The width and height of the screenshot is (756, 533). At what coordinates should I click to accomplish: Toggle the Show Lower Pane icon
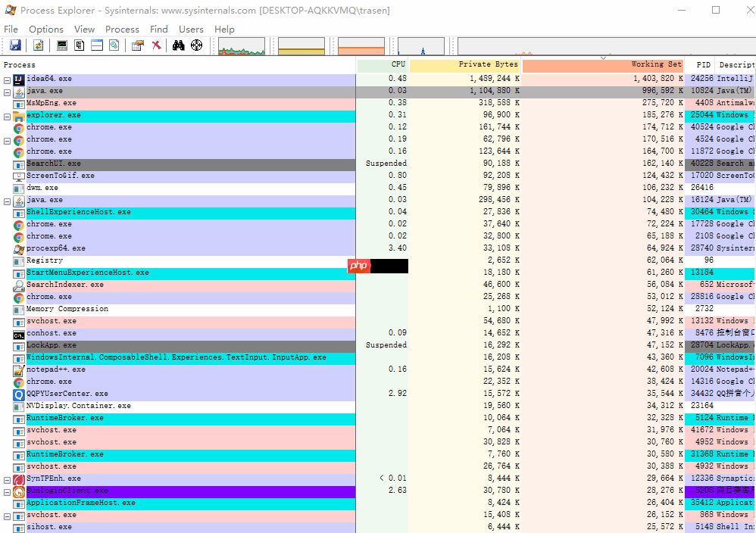(97, 45)
